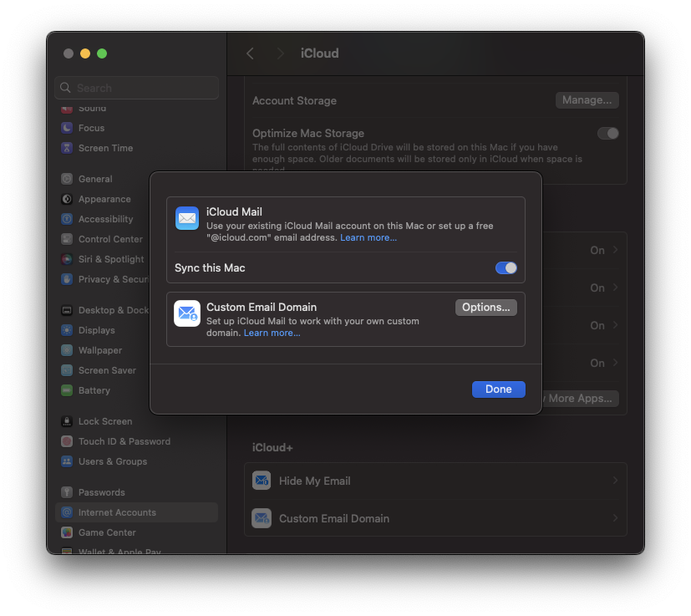Click Learn more link for iCloud Mail

tap(368, 237)
